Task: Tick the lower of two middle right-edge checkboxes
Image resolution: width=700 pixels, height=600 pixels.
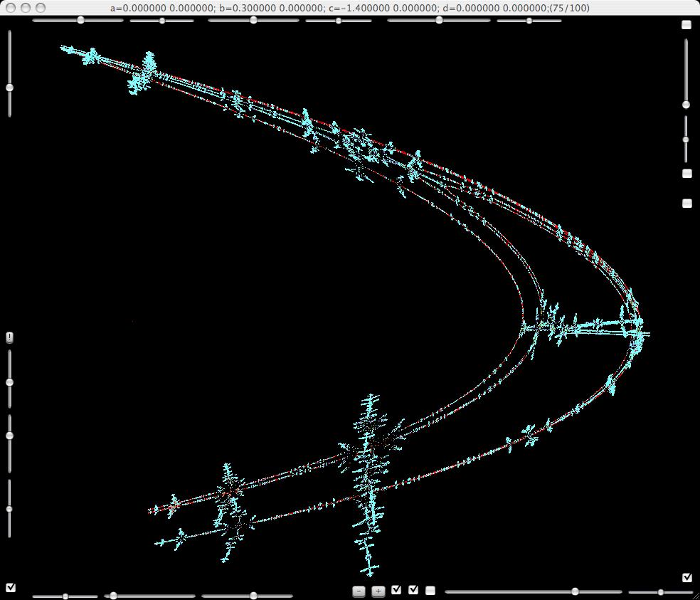Action: (687, 204)
